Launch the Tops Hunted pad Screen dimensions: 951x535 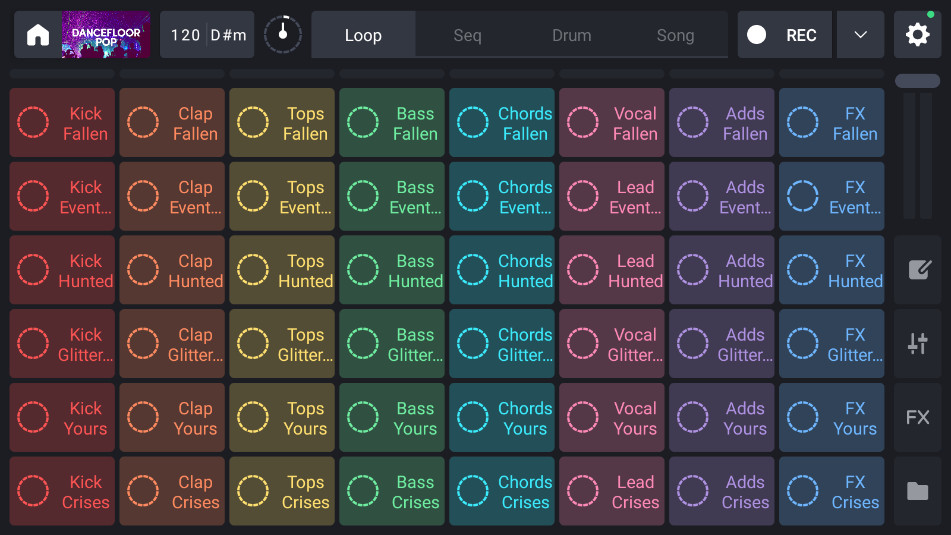coord(282,270)
